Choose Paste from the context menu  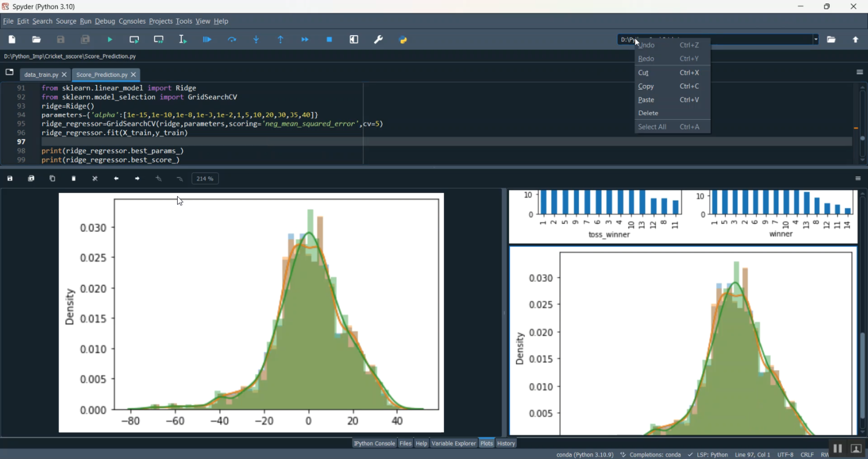coord(646,100)
